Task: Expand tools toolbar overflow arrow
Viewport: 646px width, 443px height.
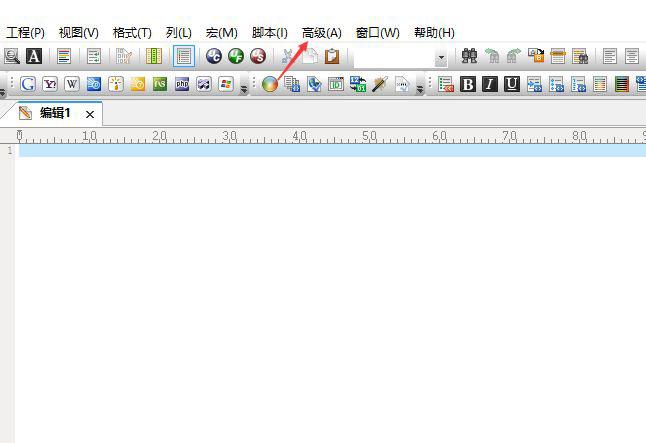Action: pos(418,88)
